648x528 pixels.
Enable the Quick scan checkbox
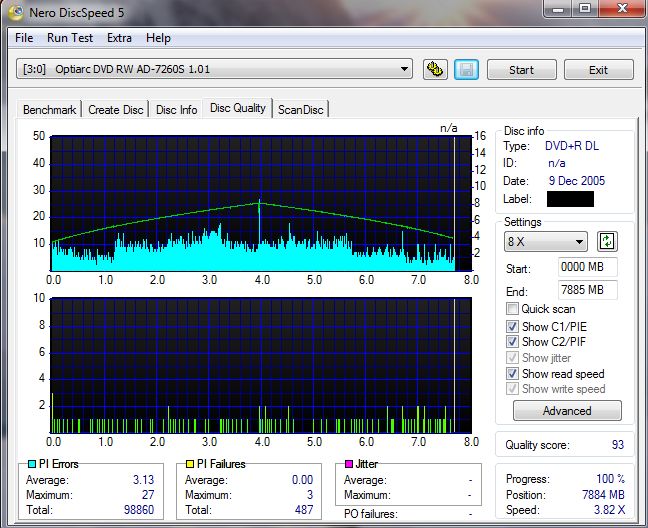coord(512,309)
